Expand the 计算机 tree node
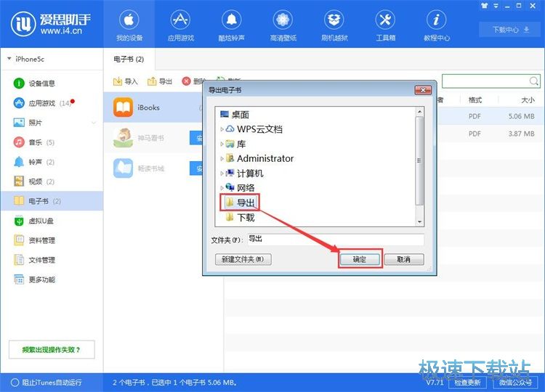Image resolution: width=545 pixels, height=392 pixels. (222, 173)
